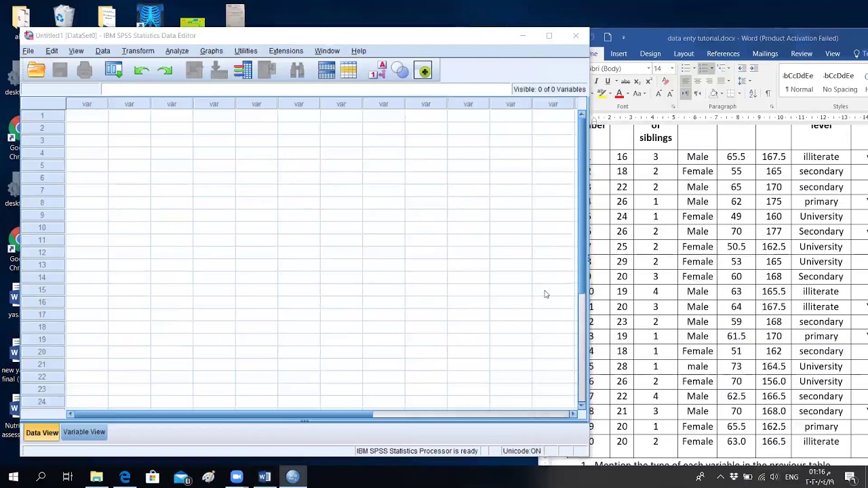Screen dimensions: 868x488
Task: Expand multilevel list dropdown arrow
Action: 729,68
